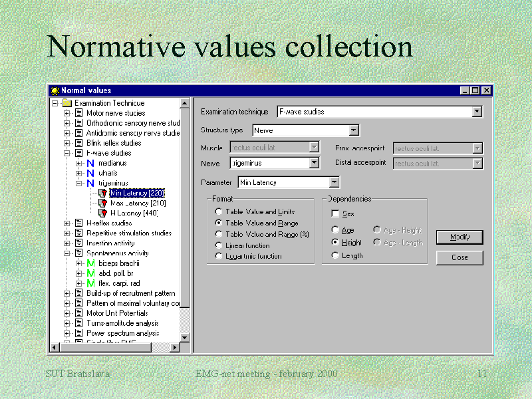Click the H Latency [440] parameter icon

pyautogui.click(x=104, y=213)
